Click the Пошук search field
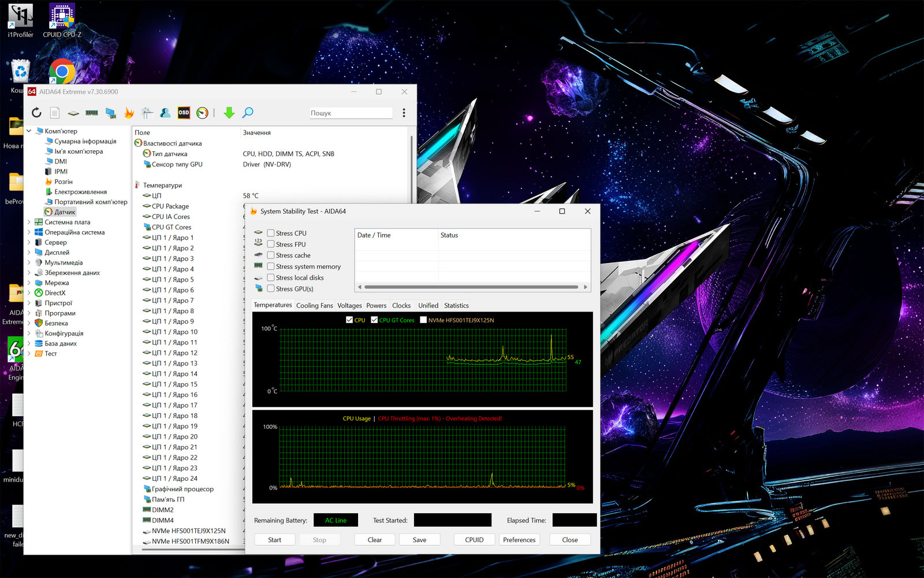The image size is (924, 578). (x=351, y=113)
